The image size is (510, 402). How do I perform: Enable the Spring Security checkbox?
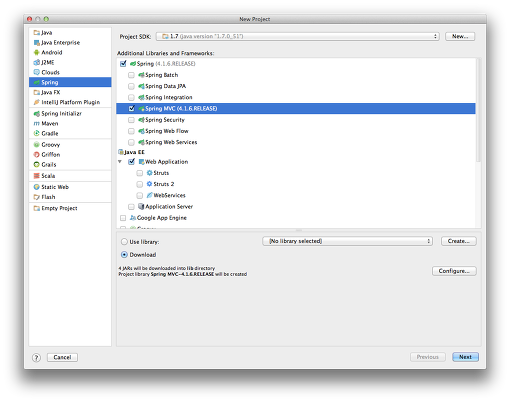pyautogui.click(x=131, y=120)
